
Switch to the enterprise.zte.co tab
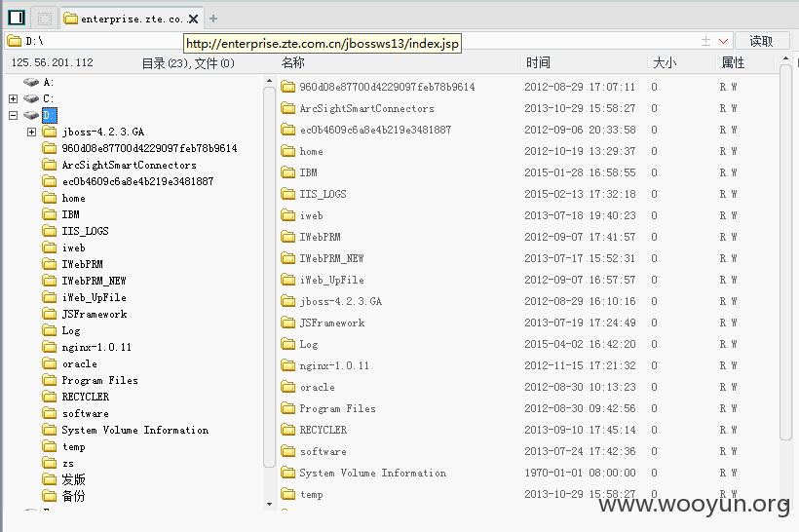131,19
